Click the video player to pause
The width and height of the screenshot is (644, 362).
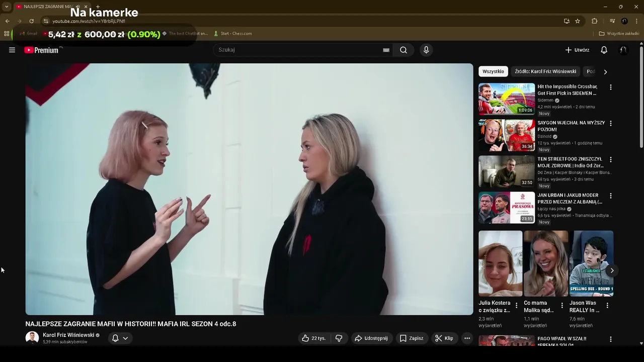[249, 189]
